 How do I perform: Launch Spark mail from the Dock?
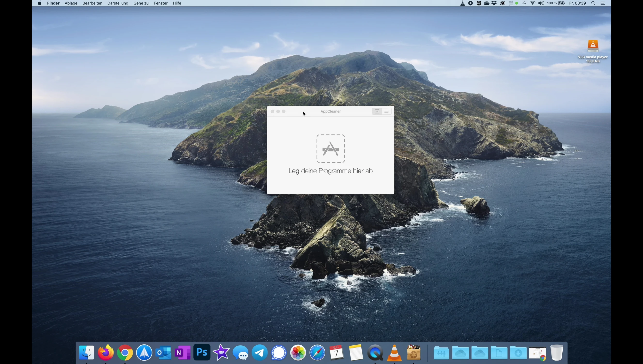144,352
